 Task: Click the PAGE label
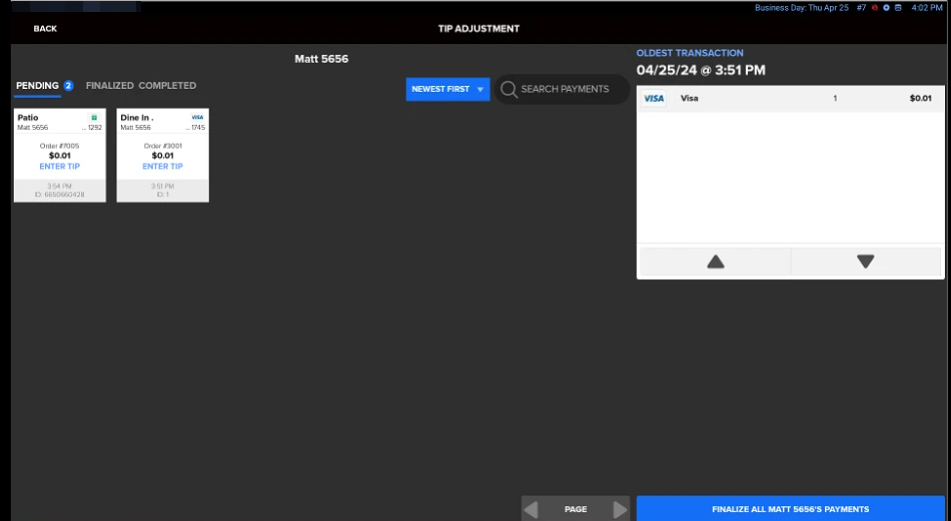576,509
